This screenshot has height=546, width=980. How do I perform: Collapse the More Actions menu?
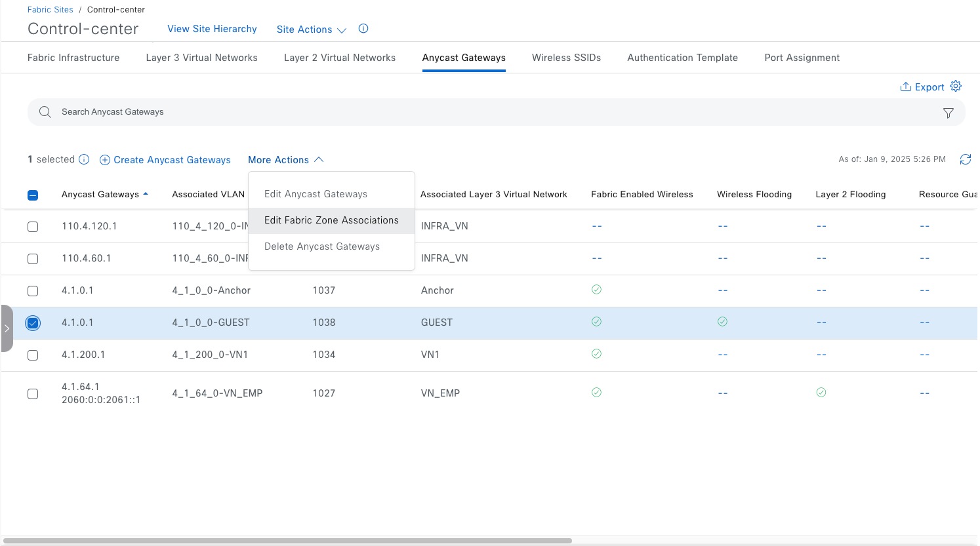pos(285,160)
